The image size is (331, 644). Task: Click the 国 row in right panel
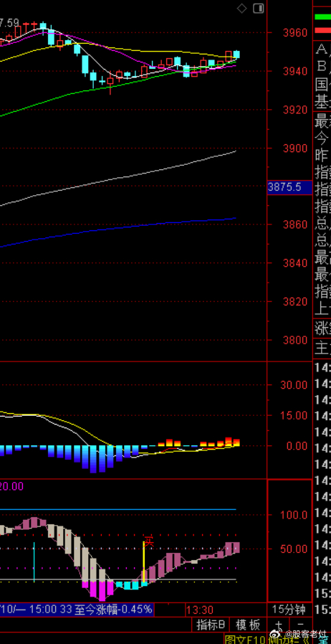(322, 85)
